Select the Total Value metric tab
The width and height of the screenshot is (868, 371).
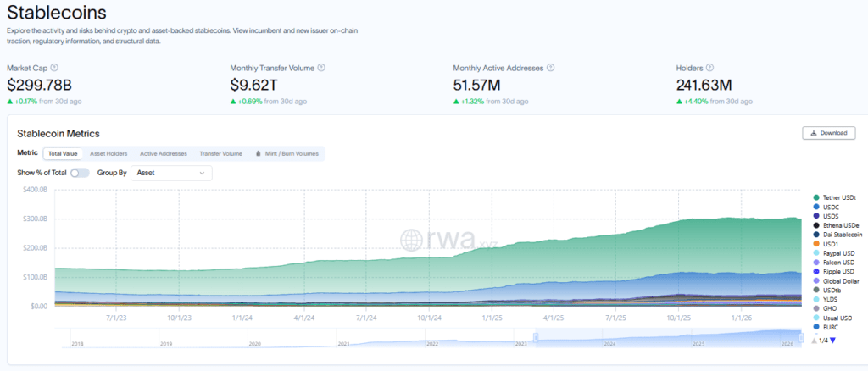(x=63, y=154)
